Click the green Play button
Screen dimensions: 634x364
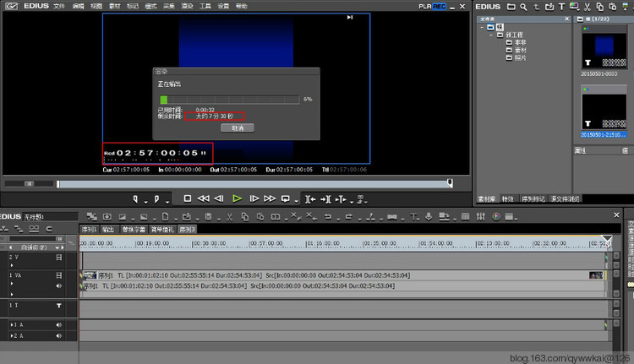237,198
